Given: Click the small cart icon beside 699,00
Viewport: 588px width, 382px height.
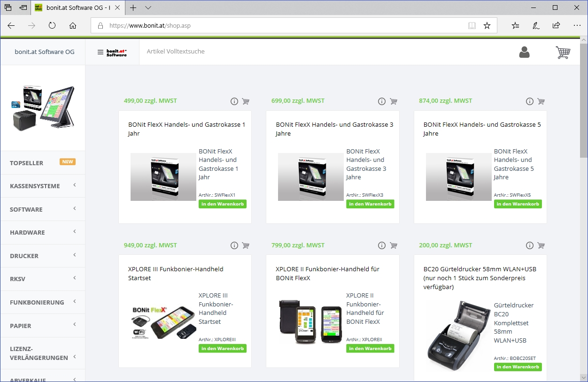Looking at the screenshot, I should click(x=394, y=101).
